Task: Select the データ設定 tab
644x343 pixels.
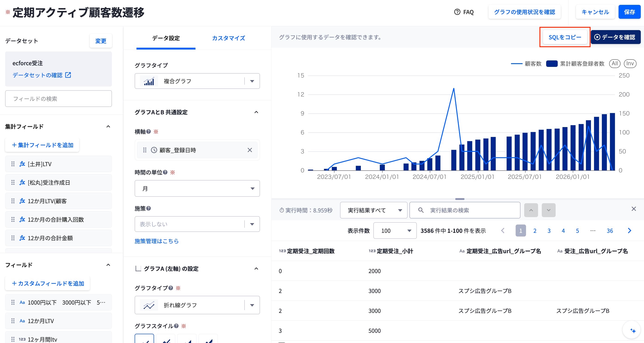Action: (166, 38)
